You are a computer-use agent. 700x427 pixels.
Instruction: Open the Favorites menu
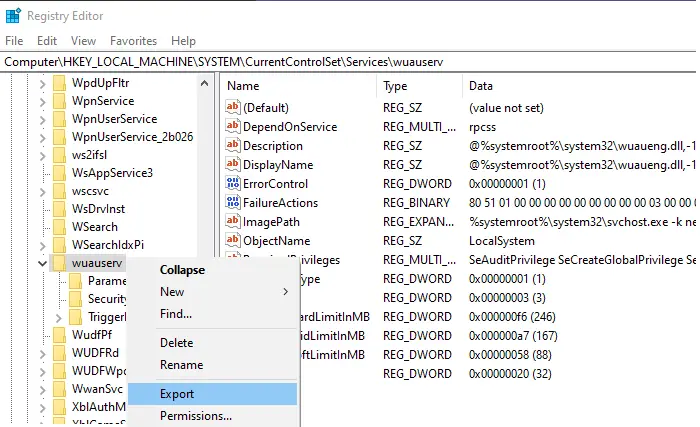(x=133, y=41)
